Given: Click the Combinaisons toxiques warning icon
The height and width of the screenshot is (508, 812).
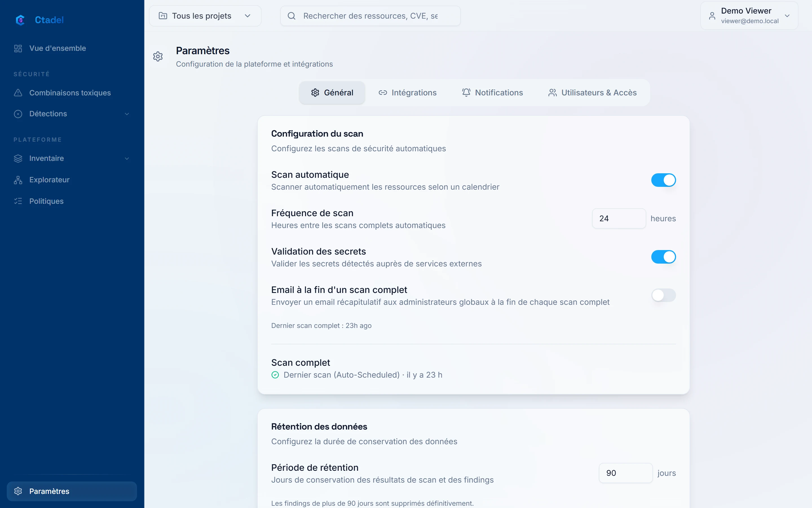Looking at the screenshot, I should click(x=18, y=93).
